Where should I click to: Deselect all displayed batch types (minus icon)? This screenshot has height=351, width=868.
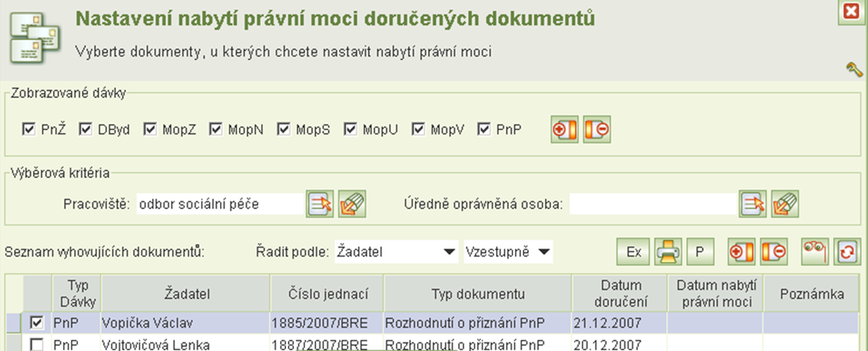[598, 129]
